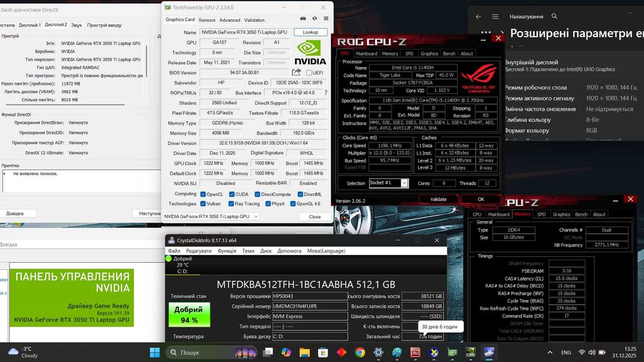Switch to Settings gear on taskbar

[378, 352]
